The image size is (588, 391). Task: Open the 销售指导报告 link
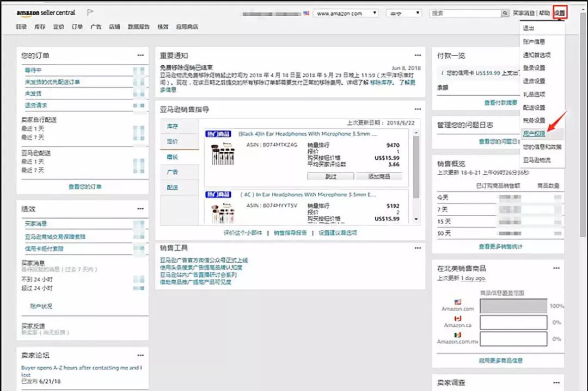point(290,233)
